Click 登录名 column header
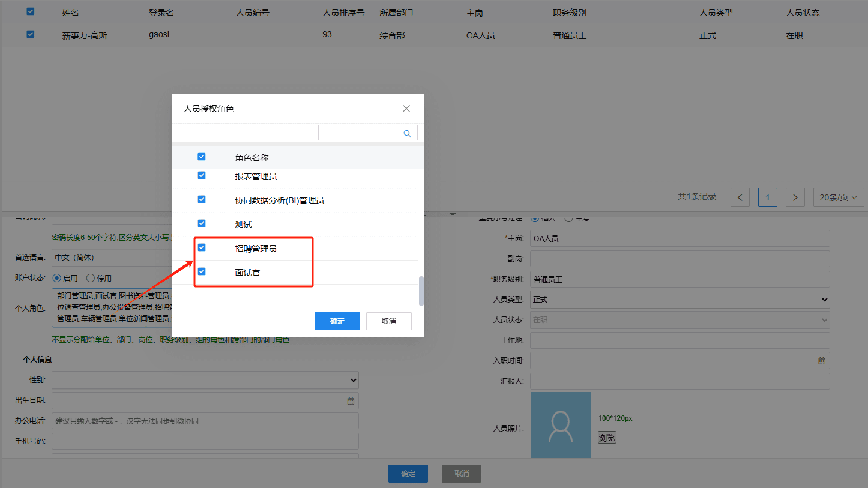Image resolution: width=868 pixels, height=488 pixels. pos(162,13)
